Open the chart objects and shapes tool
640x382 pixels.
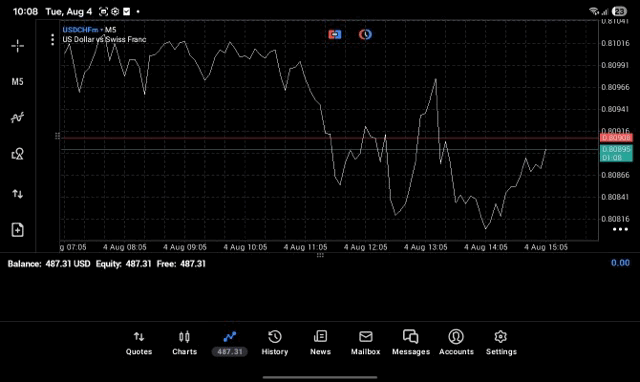point(18,154)
